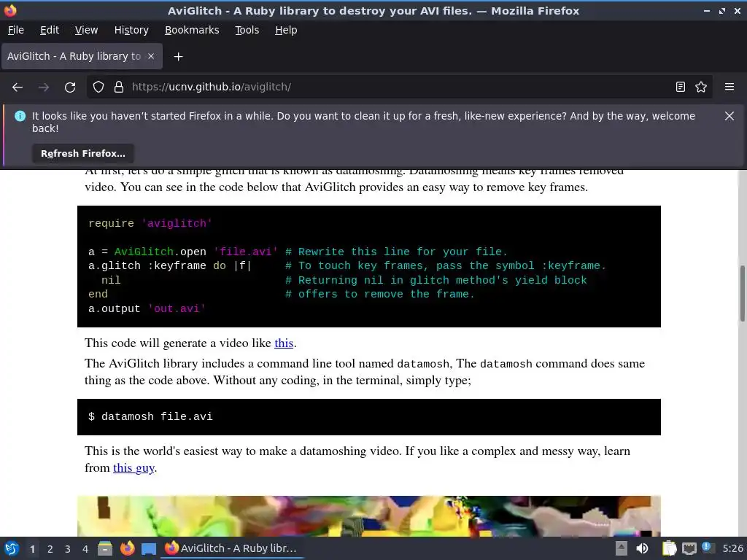Open the clipboard tray icon
Screen dimensions: 747x560
(x=670, y=548)
